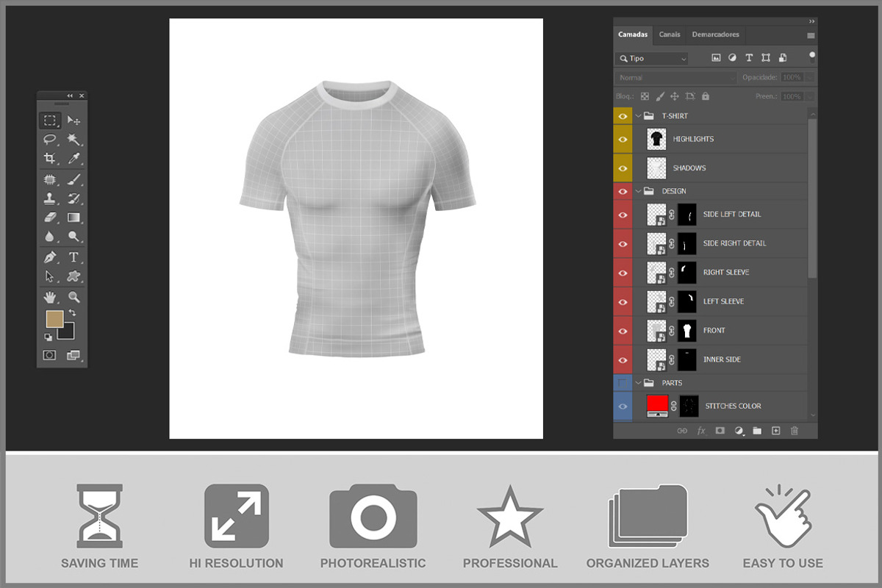Image resolution: width=882 pixels, height=588 pixels.
Task: Click the link layers icon
Action: point(682,431)
